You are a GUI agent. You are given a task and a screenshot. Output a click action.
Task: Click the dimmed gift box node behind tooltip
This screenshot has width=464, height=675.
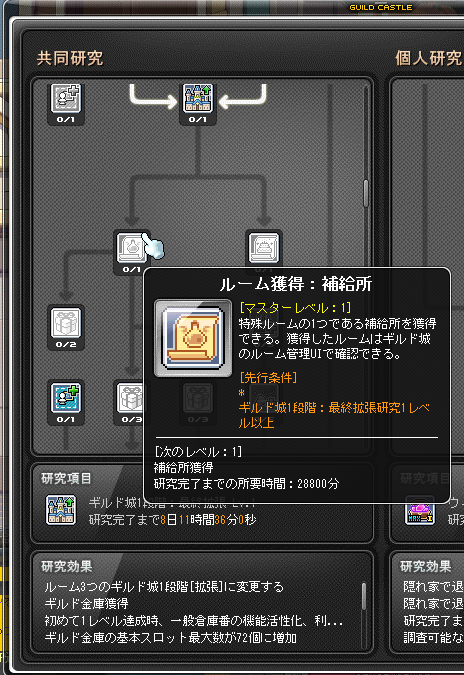pyautogui.click(x=198, y=397)
